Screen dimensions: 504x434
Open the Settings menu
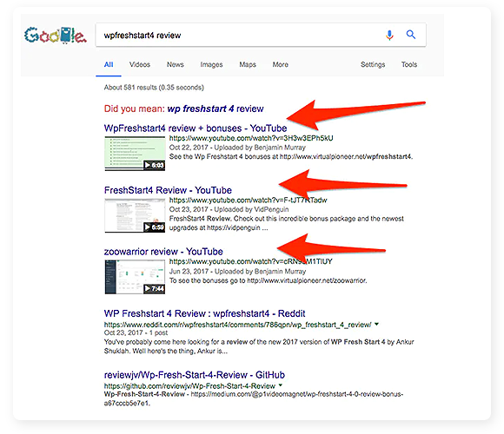(373, 64)
